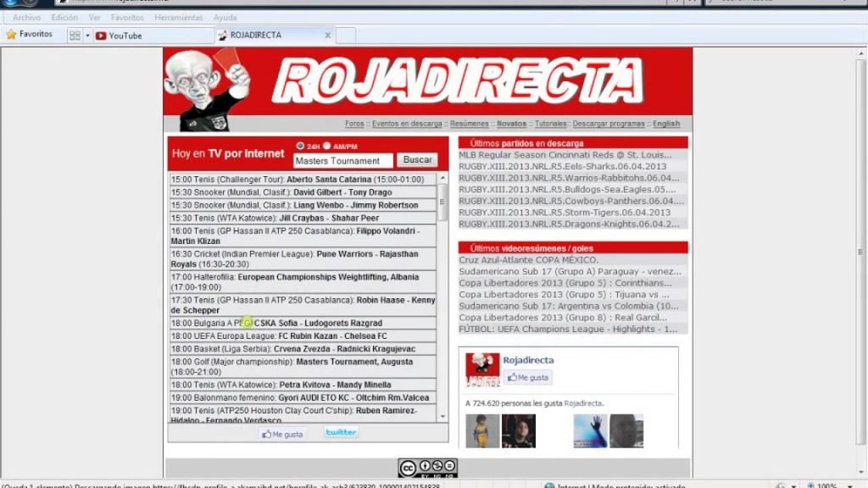Click the Masters Tournament search field

pos(342,159)
